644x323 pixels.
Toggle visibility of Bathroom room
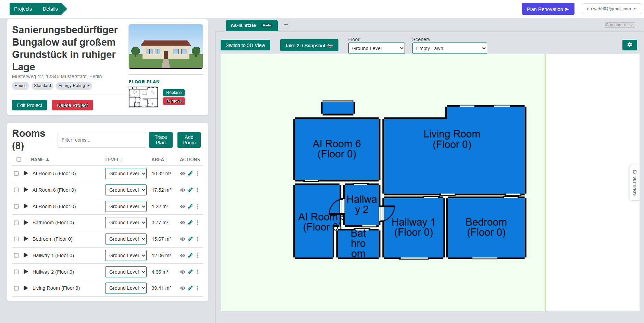tap(183, 223)
